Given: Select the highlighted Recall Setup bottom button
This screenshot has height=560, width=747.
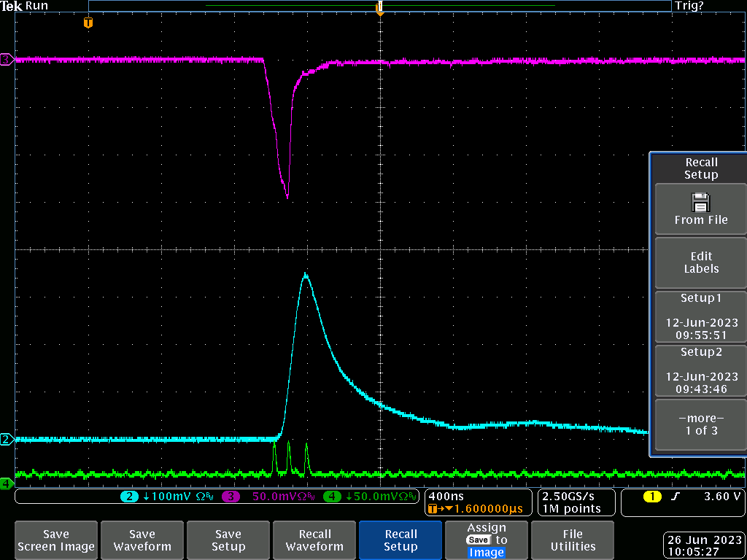Looking at the screenshot, I should tap(400, 540).
